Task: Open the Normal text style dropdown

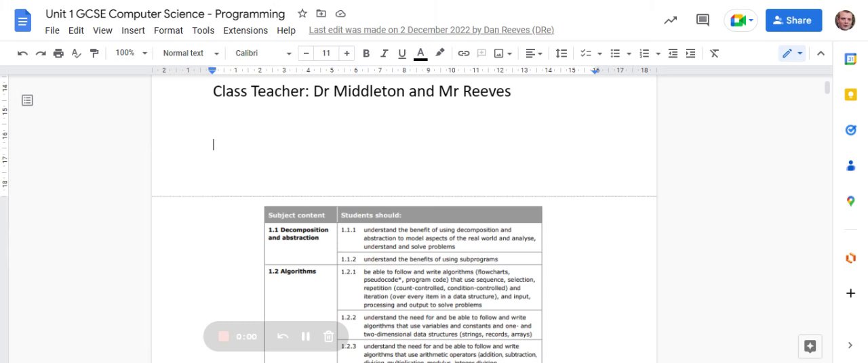Action: pyautogui.click(x=191, y=53)
